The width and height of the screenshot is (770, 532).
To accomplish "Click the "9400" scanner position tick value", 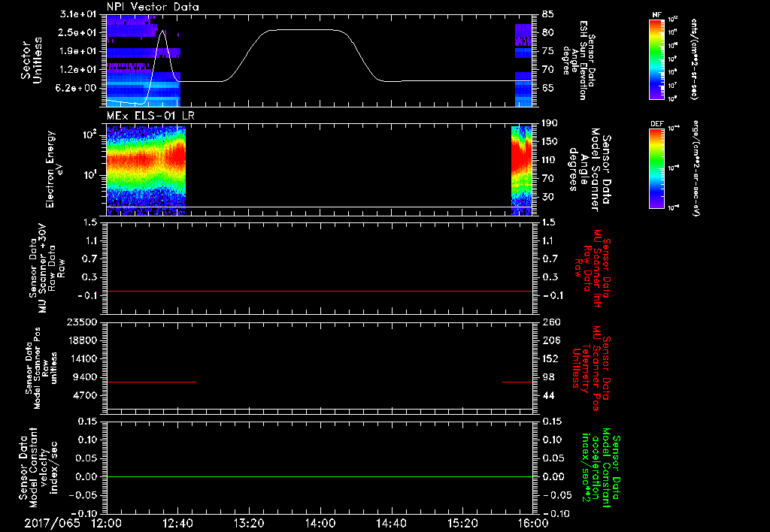I will [84, 377].
